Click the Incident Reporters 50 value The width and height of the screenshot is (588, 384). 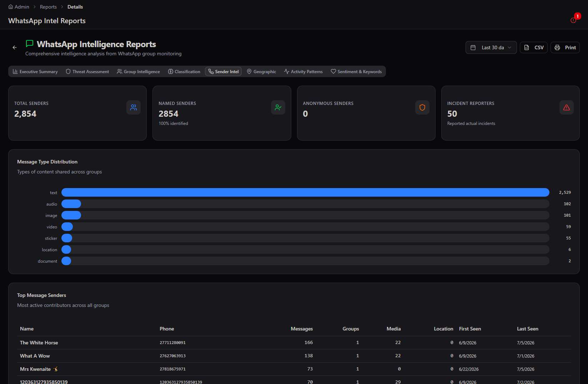[x=452, y=114]
